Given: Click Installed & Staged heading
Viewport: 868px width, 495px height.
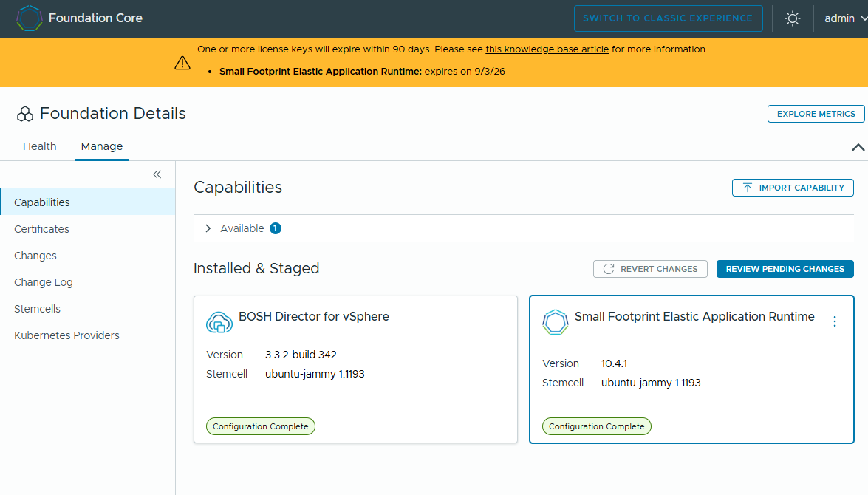Looking at the screenshot, I should [256, 268].
